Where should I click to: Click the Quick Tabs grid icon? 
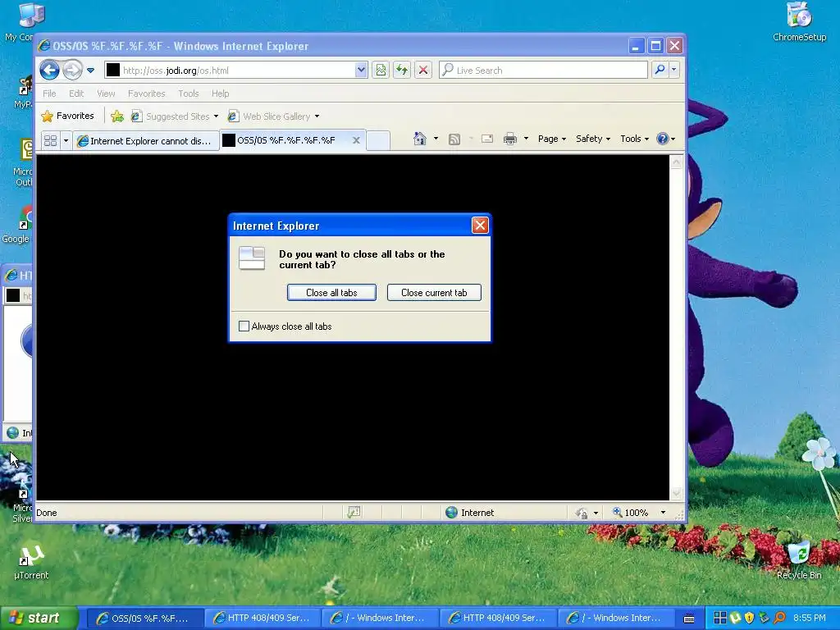(50, 140)
